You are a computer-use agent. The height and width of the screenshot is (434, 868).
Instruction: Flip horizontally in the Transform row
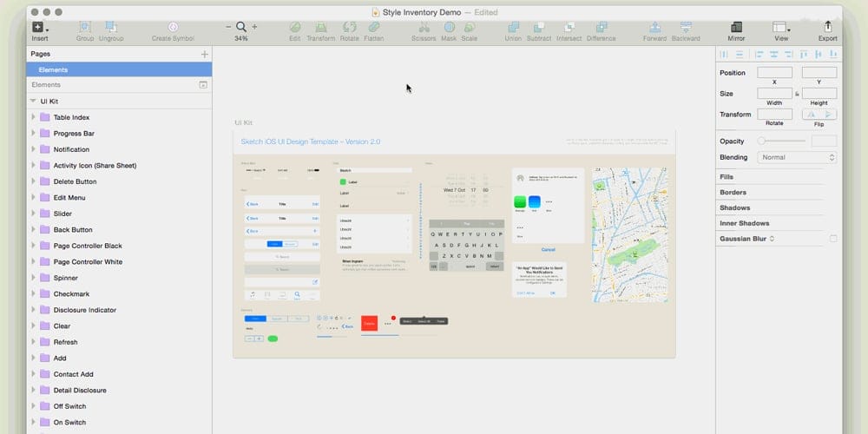pos(811,114)
